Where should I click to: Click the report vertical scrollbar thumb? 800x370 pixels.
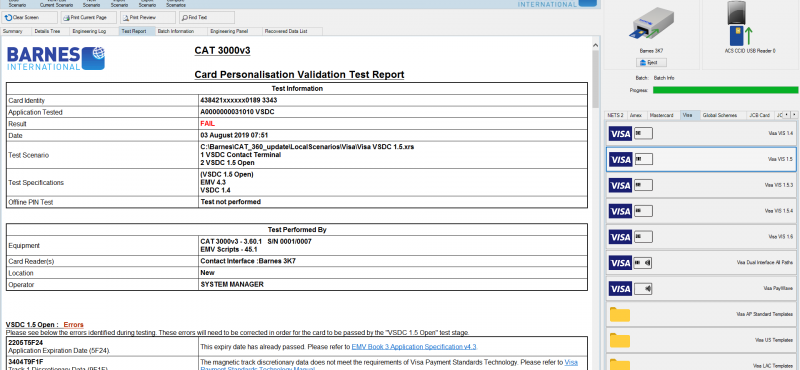595,79
